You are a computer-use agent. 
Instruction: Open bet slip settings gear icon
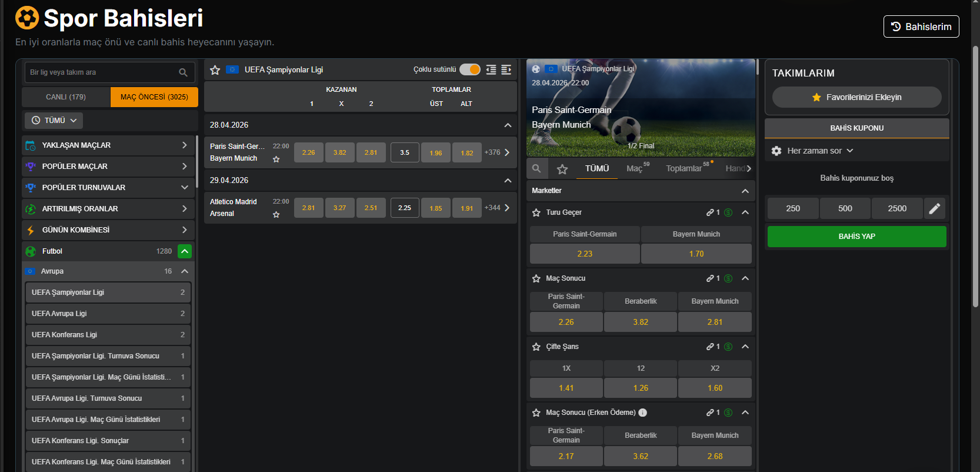coord(776,151)
